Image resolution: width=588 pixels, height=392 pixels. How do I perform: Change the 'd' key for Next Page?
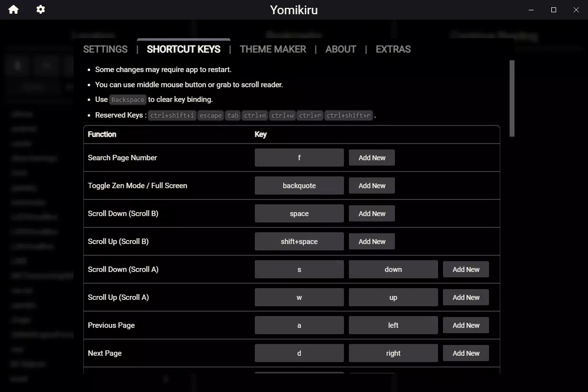pyautogui.click(x=299, y=353)
